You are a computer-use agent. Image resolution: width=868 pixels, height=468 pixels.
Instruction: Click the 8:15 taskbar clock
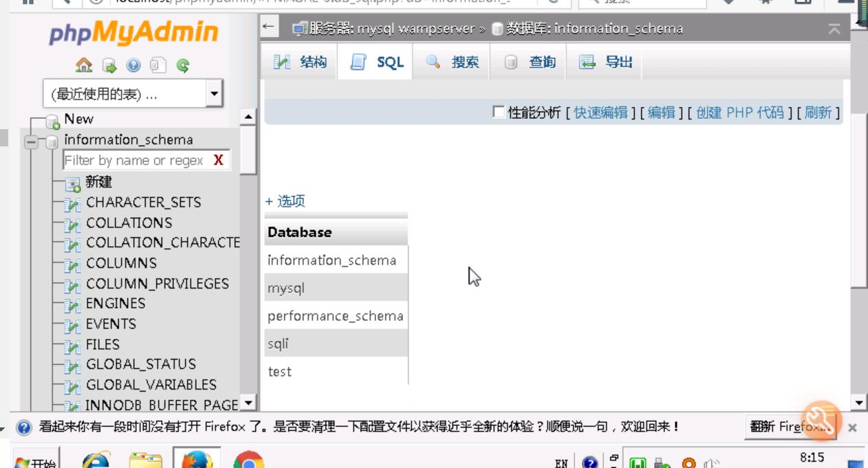[812, 458]
